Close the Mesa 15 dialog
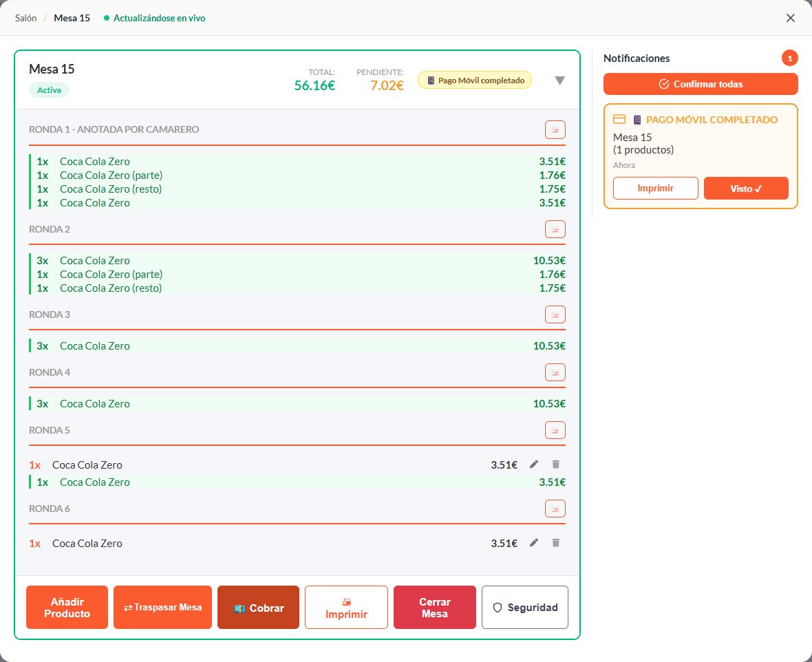This screenshot has height=662, width=812. click(x=790, y=18)
